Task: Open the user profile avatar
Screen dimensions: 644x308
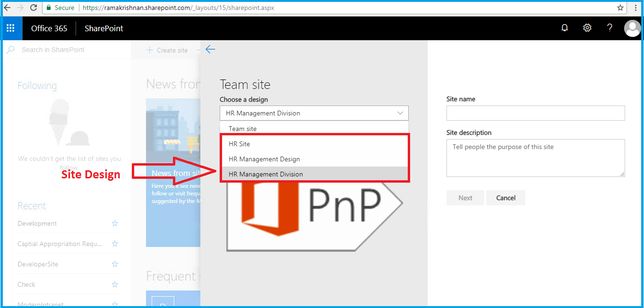Action: (x=632, y=28)
